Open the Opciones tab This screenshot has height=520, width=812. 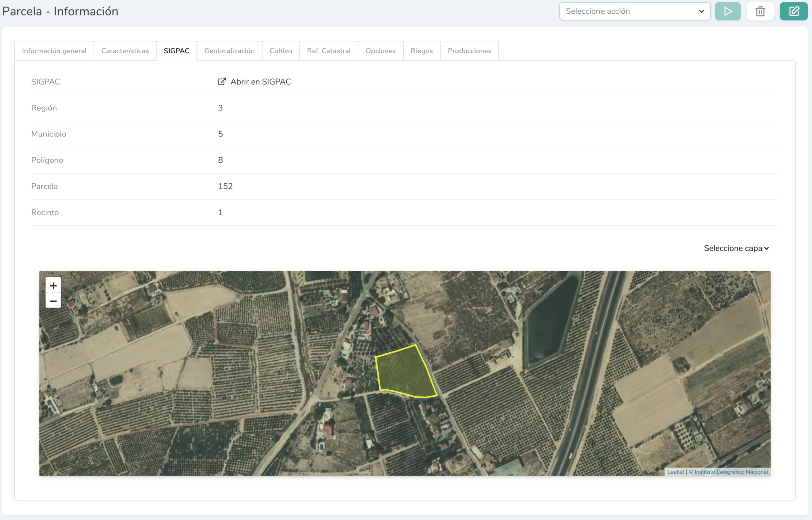pos(381,51)
